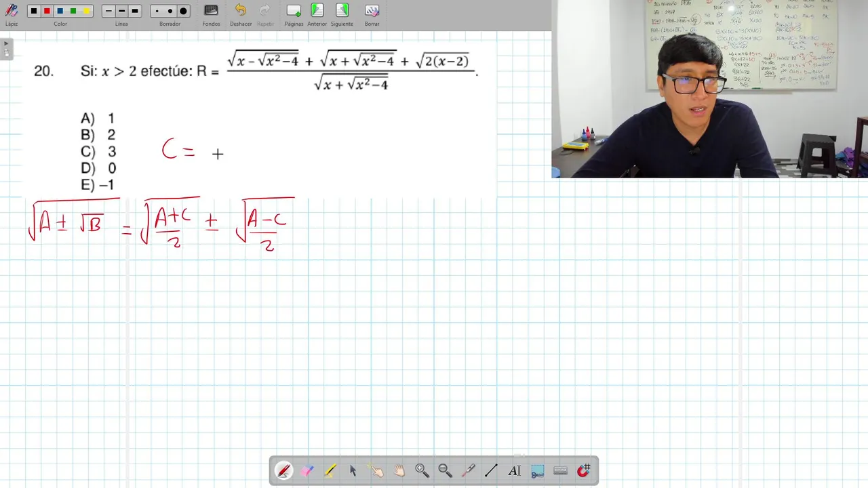Select the hand pan tool
The image size is (868, 488).
[399, 470]
